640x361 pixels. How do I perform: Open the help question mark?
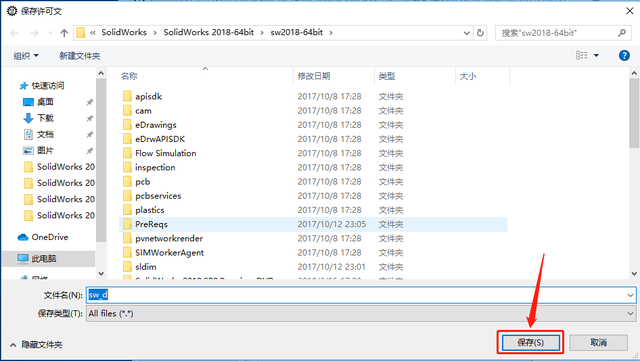[624, 55]
